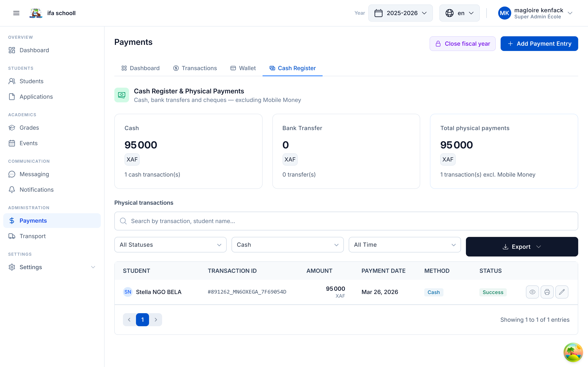The height and width of the screenshot is (367, 588).
Task: Toggle the hamburger navigation menu
Action: click(x=16, y=13)
